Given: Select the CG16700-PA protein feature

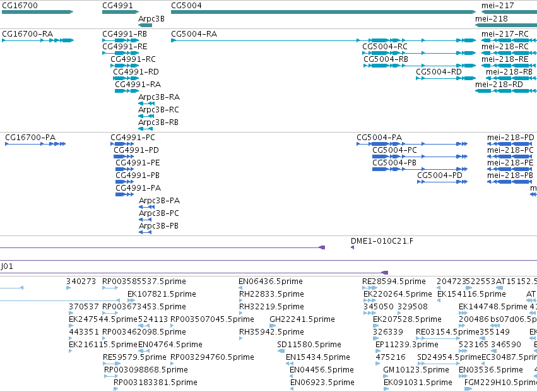Looking at the screenshot, I should click(x=35, y=144).
